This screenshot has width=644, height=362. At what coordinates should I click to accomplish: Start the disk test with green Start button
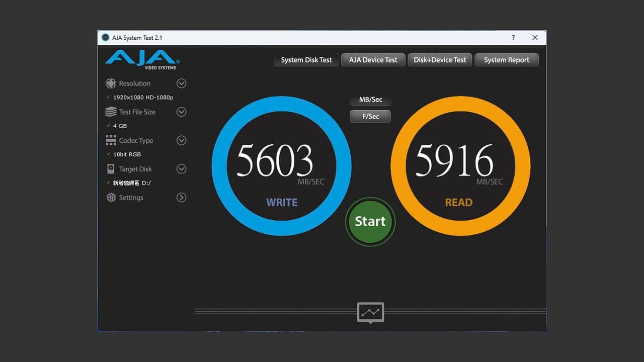[x=370, y=221]
